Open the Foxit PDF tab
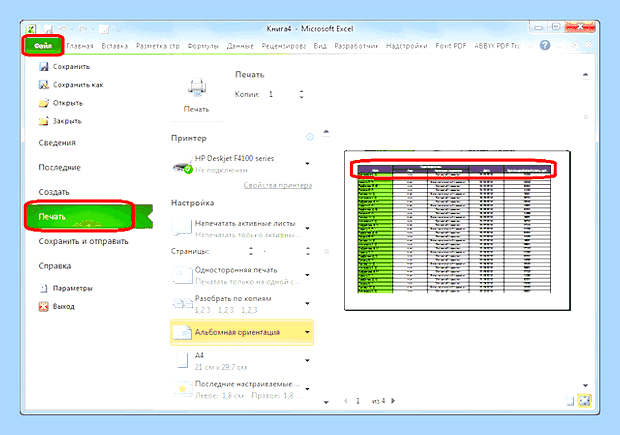The image size is (620, 435). (451, 46)
